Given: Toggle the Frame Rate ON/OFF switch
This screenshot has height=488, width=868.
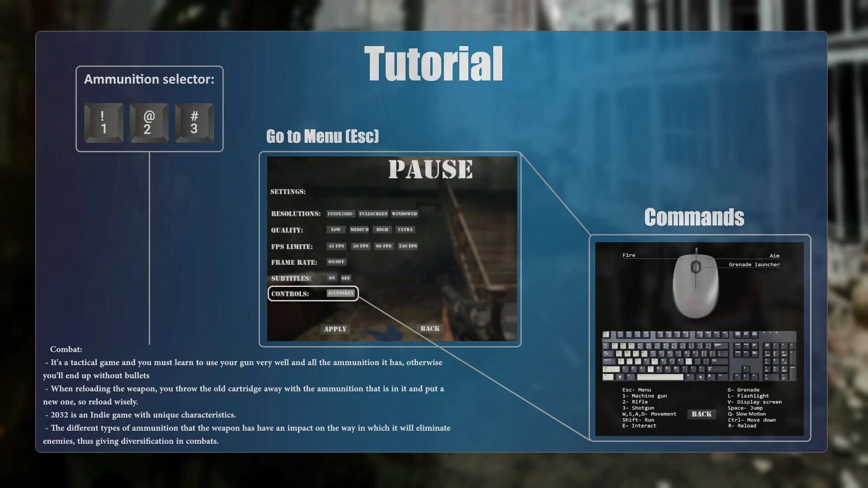Looking at the screenshot, I should 336,262.
